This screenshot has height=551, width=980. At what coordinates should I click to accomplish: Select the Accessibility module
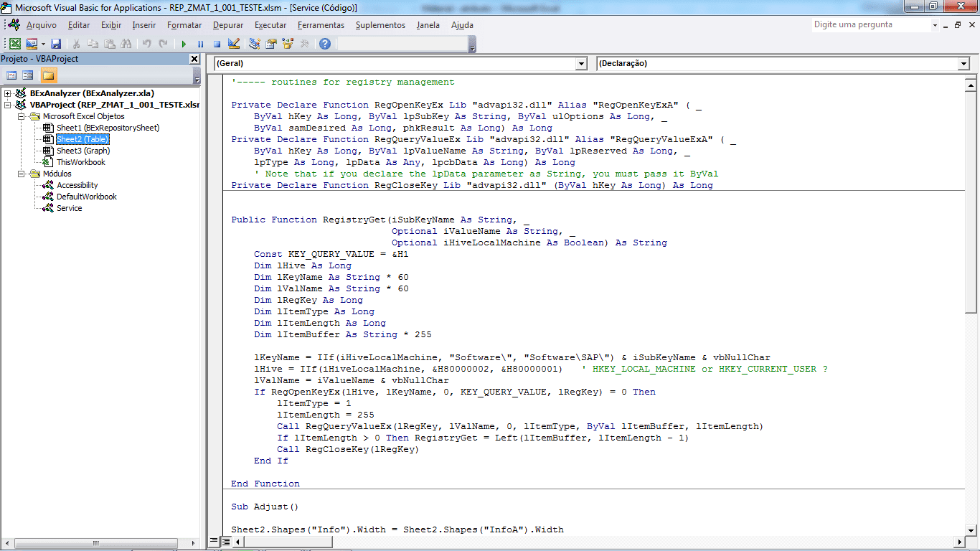coord(77,185)
